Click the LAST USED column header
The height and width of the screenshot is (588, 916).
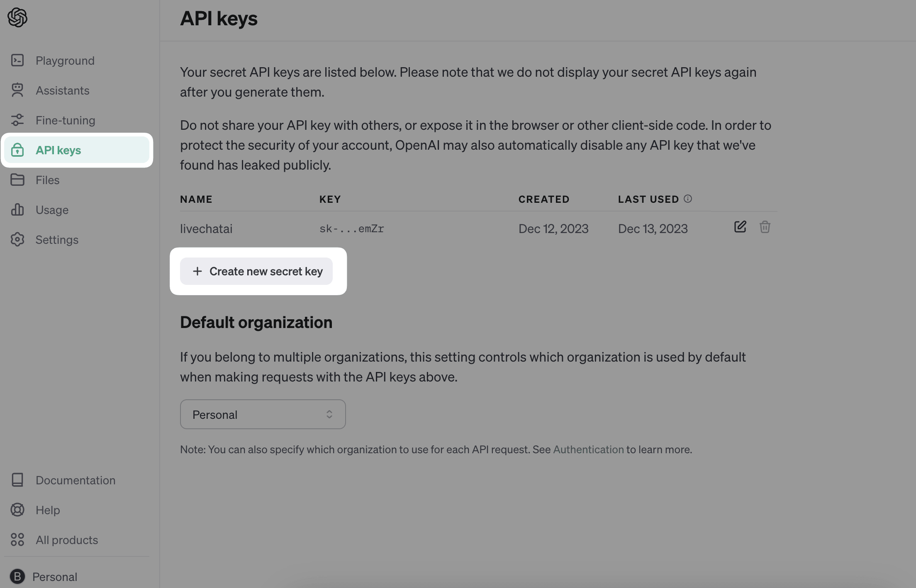648,199
